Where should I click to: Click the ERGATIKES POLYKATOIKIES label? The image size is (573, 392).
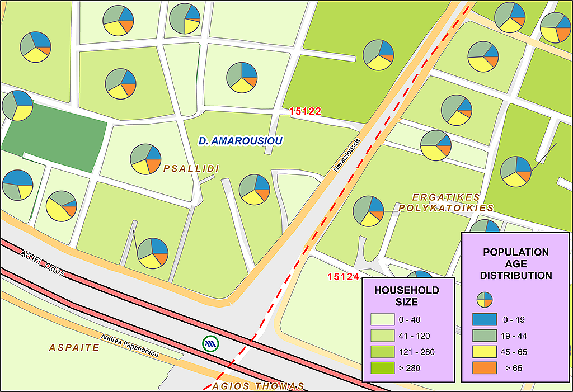tap(446, 203)
